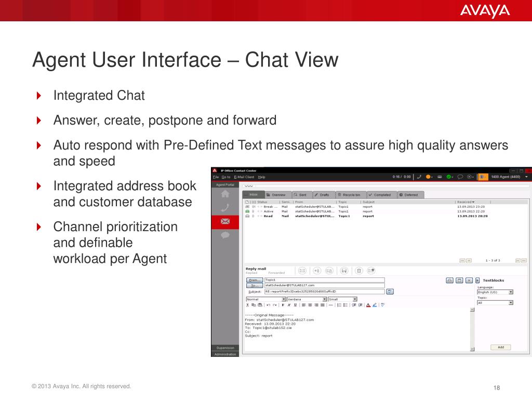Open the Home view in sidebar

tap(225, 194)
